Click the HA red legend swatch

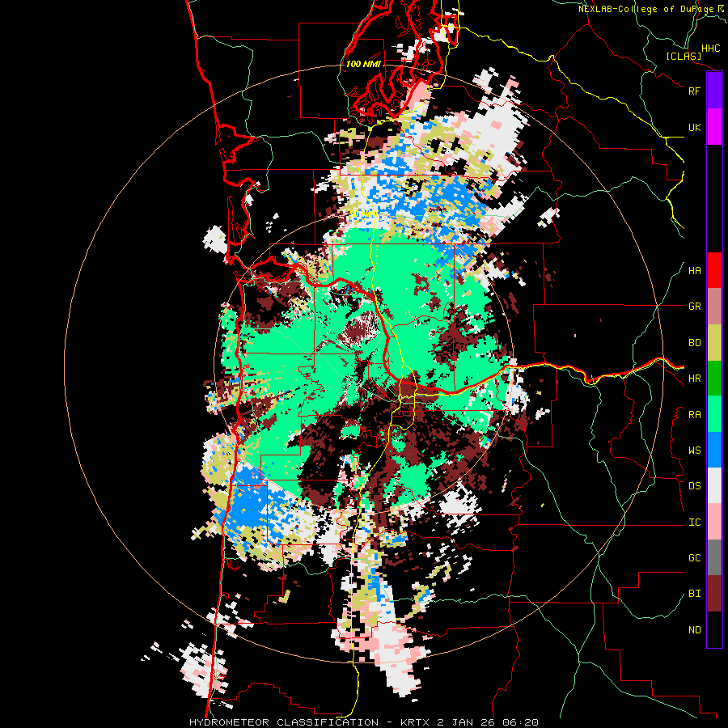pyautogui.click(x=714, y=270)
